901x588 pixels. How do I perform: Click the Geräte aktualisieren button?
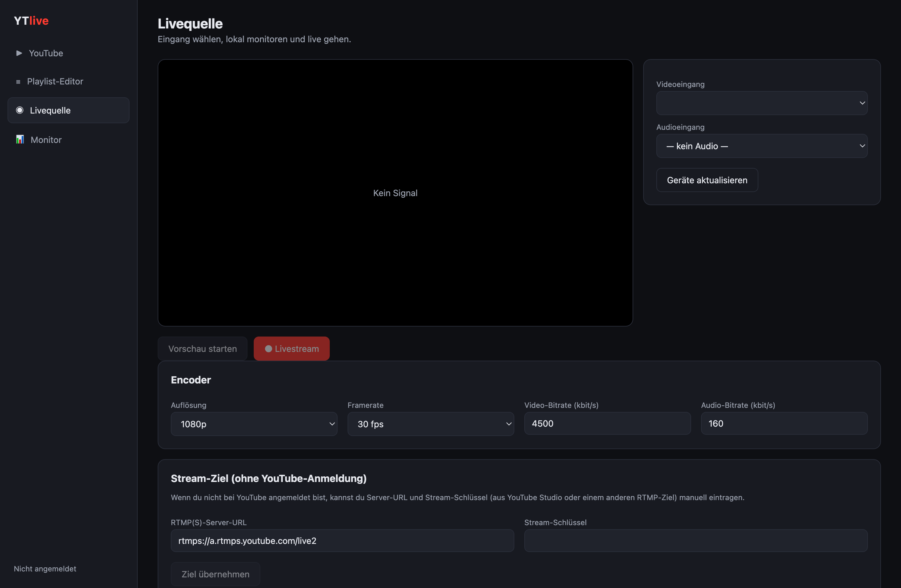pyautogui.click(x=707, y=180)
